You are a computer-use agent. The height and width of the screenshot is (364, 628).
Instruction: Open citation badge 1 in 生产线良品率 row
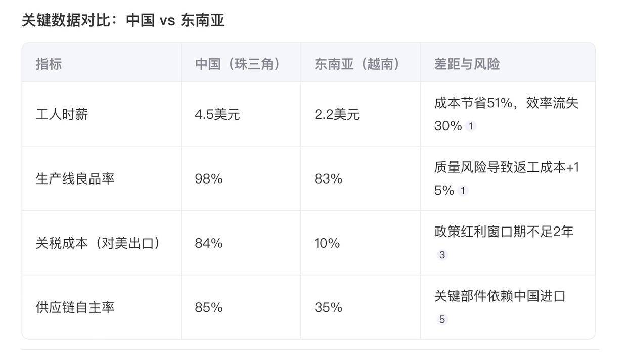[463, 191]
